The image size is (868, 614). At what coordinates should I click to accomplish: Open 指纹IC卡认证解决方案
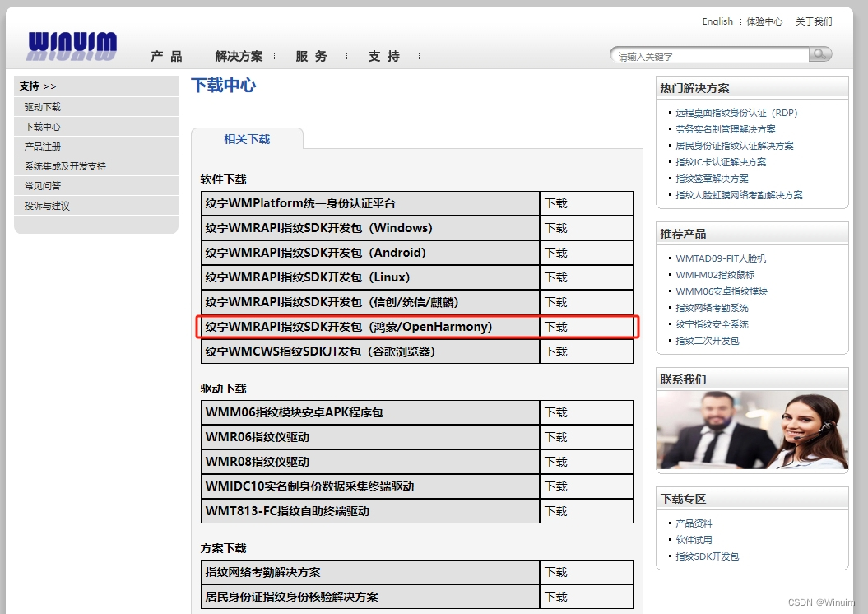click(x=721, y=162)
